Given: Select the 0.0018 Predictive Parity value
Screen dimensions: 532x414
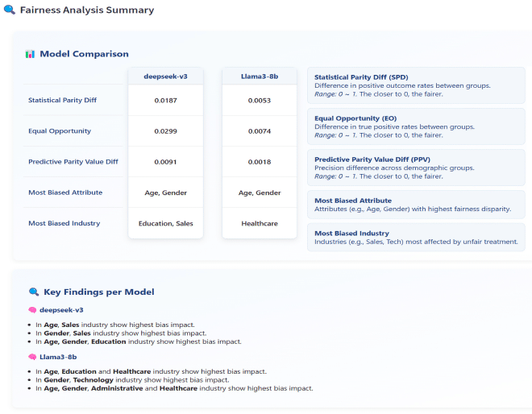Looking at the screenshot, I should coord(260,162).
